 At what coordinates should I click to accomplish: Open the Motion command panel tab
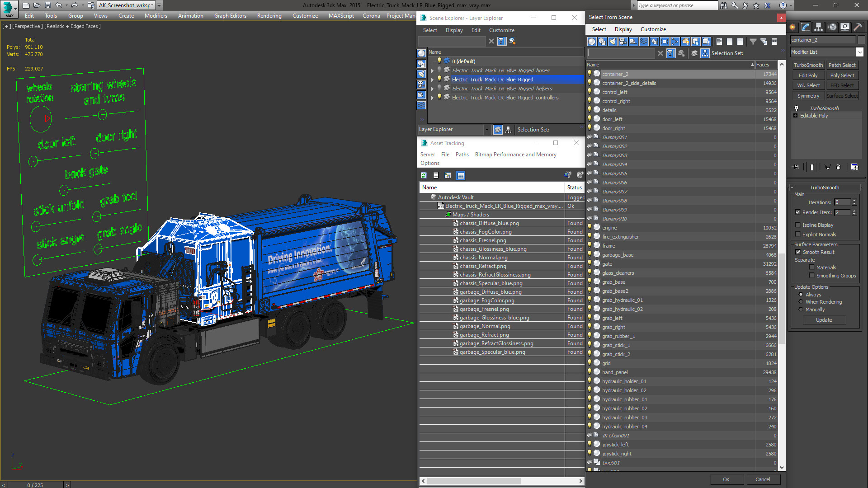coord(832,27)
